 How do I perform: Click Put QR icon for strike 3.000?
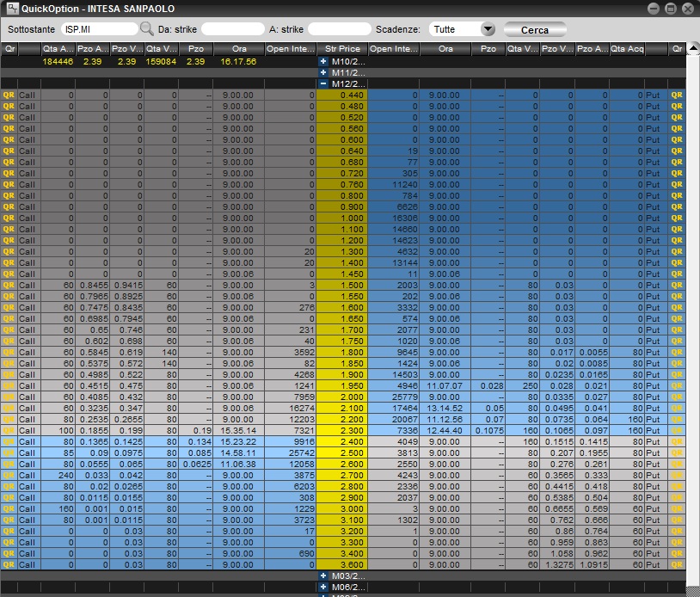point(677,508)
